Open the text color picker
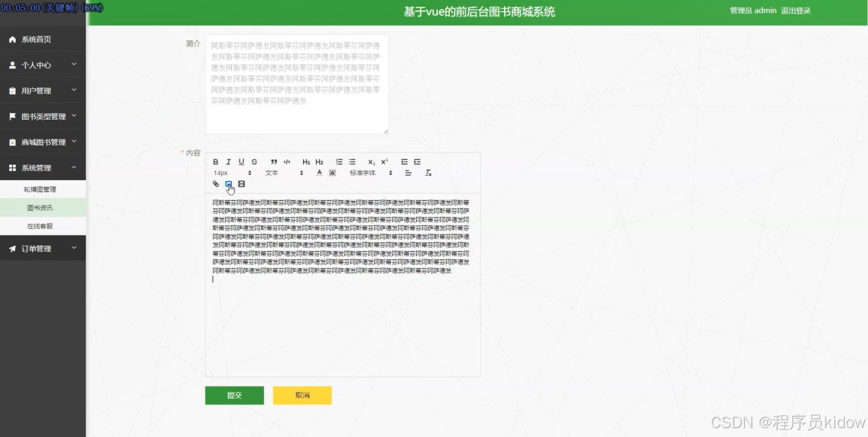868x437 pixels. [319, 173]
